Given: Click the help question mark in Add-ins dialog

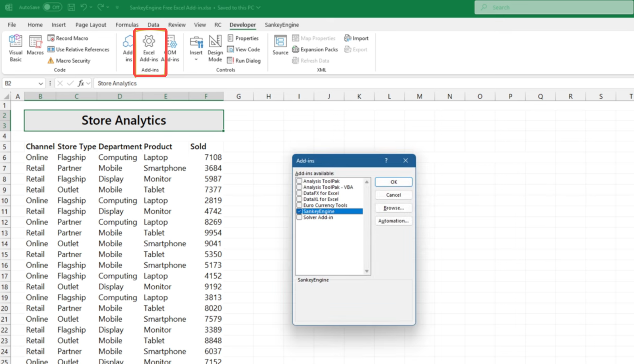Looking at the screenshot, I should [386, 161].
